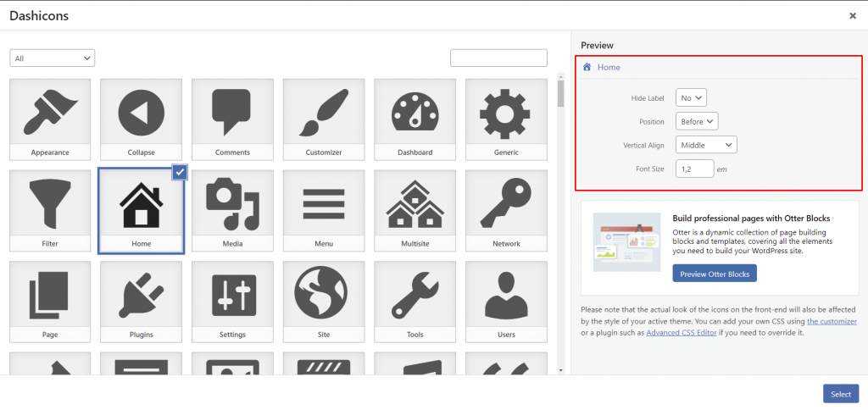Open the Hide Label dropdown
This screenshot has width=868, height=410.
(x=692, y=98)
